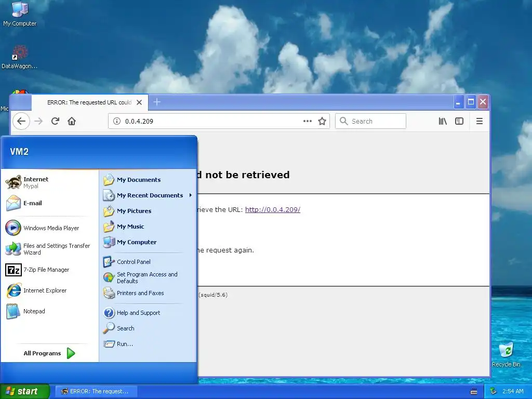532x399 pixels.
Task: Reload the current page
Action: 55,121
